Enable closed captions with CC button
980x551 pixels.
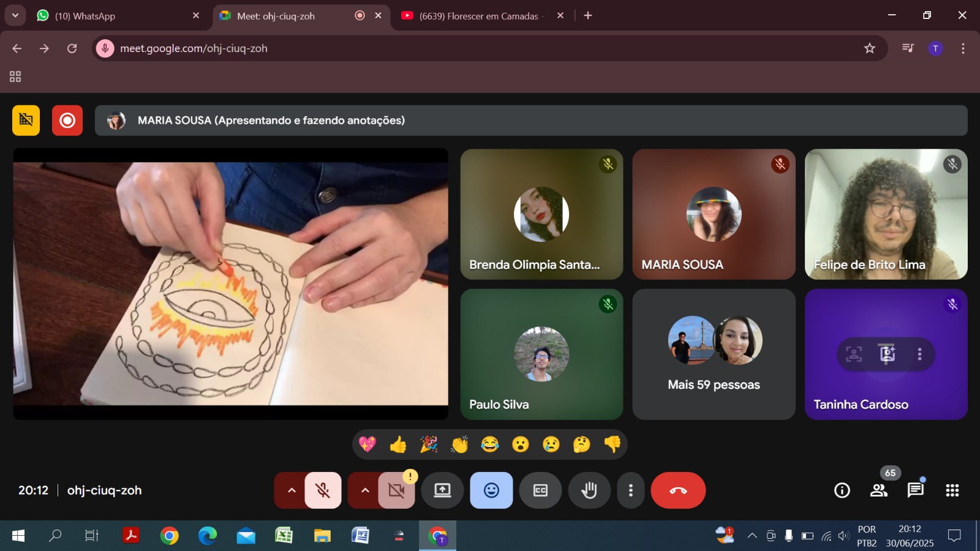click(x=540, y=490)
